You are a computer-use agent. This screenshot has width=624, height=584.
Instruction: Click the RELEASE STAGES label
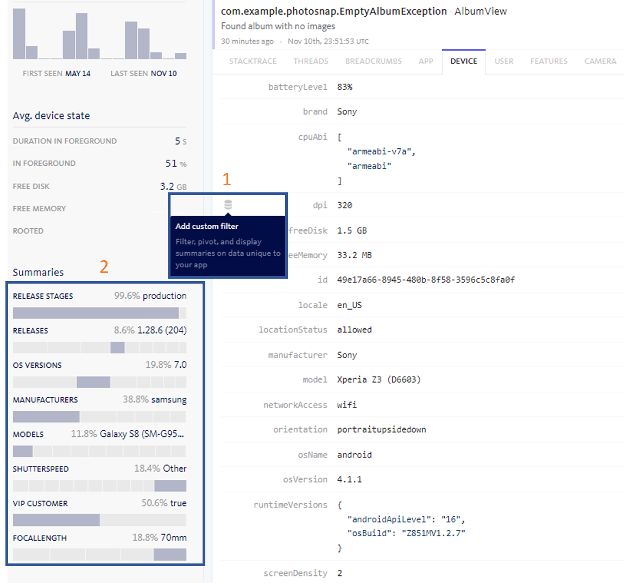[43, 296]
